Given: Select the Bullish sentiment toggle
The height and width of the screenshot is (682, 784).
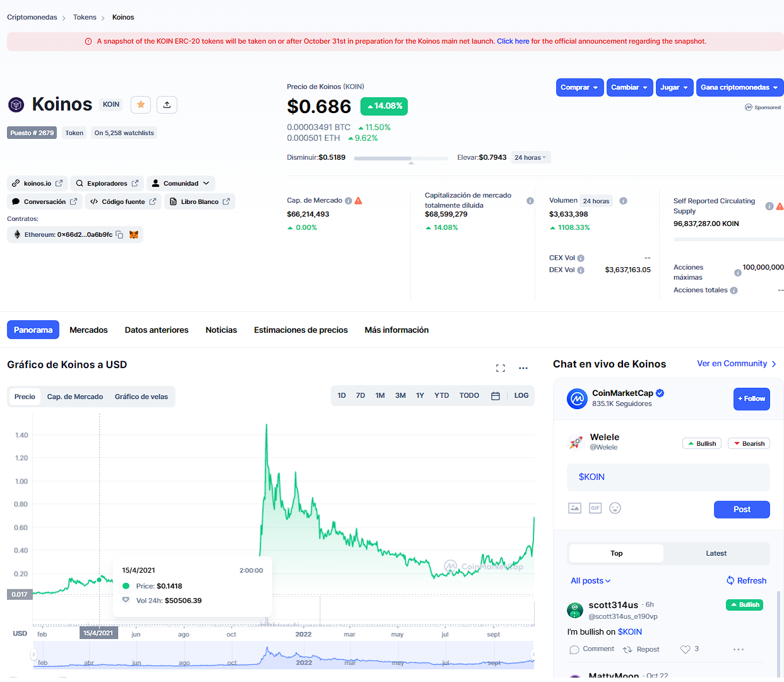Looking at the screenshot, I should point(702,444).
